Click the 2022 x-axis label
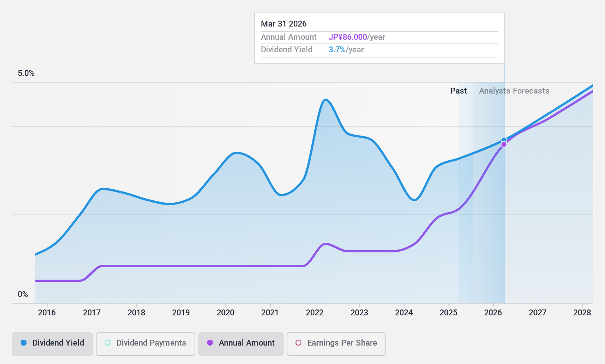This screenshot has width=605, height=364. coord(315,313)
